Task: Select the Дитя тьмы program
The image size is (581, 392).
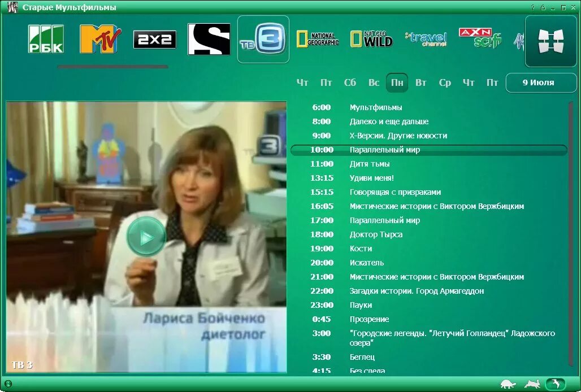Action: click(x=429, y=164)
